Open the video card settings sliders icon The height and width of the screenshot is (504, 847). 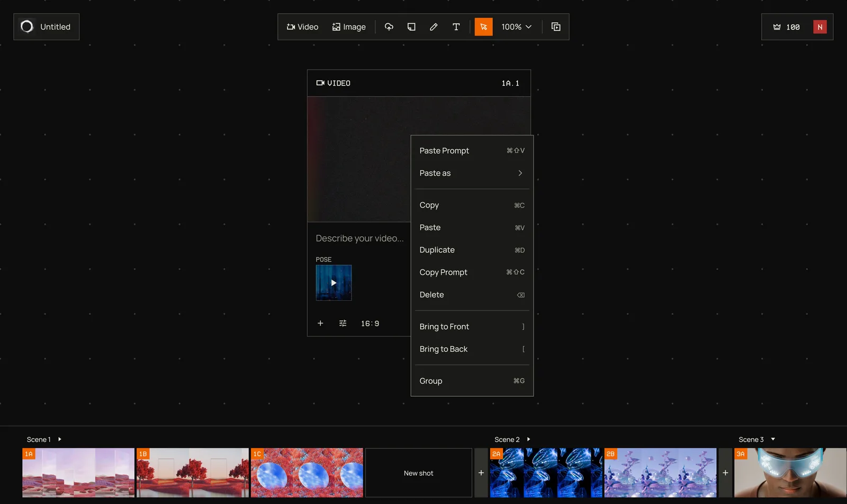343,323
